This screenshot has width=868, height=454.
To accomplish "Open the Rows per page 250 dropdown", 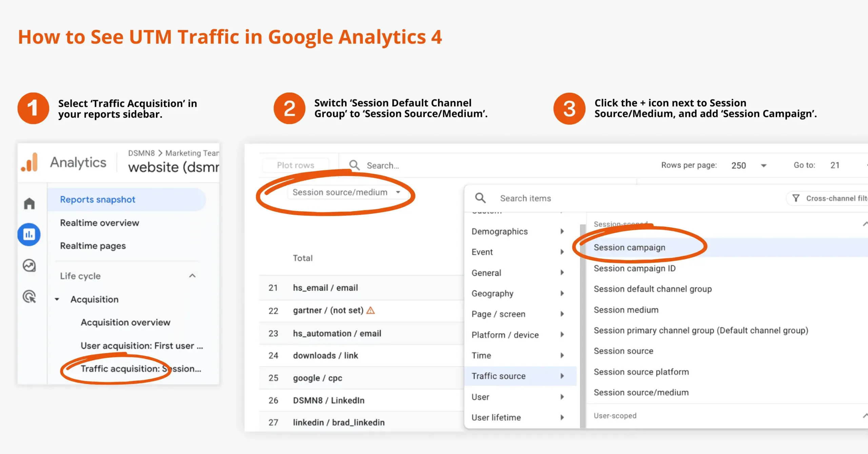I will (x=749, y=165).
